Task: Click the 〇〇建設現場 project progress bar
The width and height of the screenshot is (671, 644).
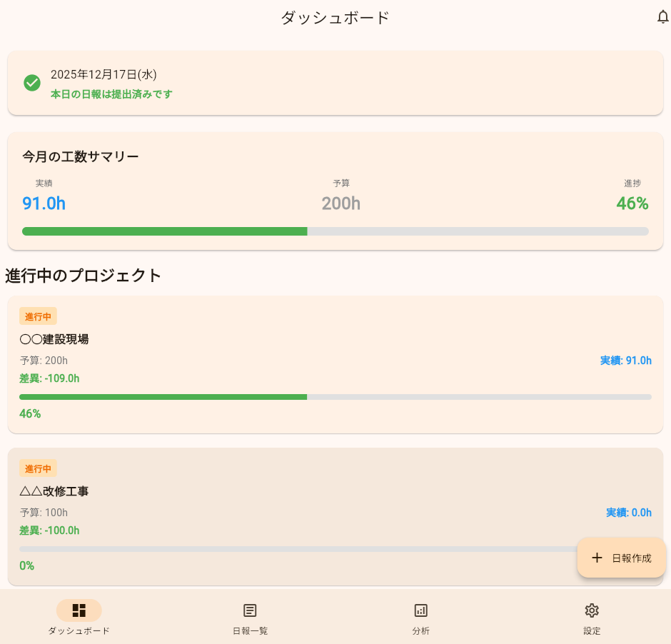Action: coord(335,397)
